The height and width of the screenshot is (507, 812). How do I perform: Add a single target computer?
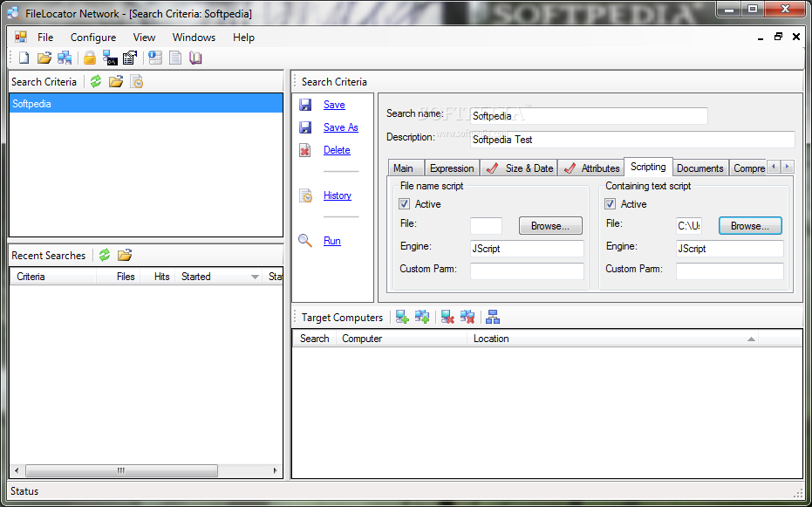pos(402,317)
